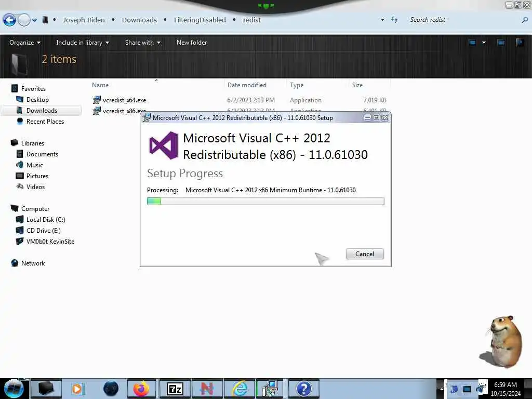Screen dimensions: 532x399
Task: Open Libraries in the navigation pane
Action: pos(33,143)
